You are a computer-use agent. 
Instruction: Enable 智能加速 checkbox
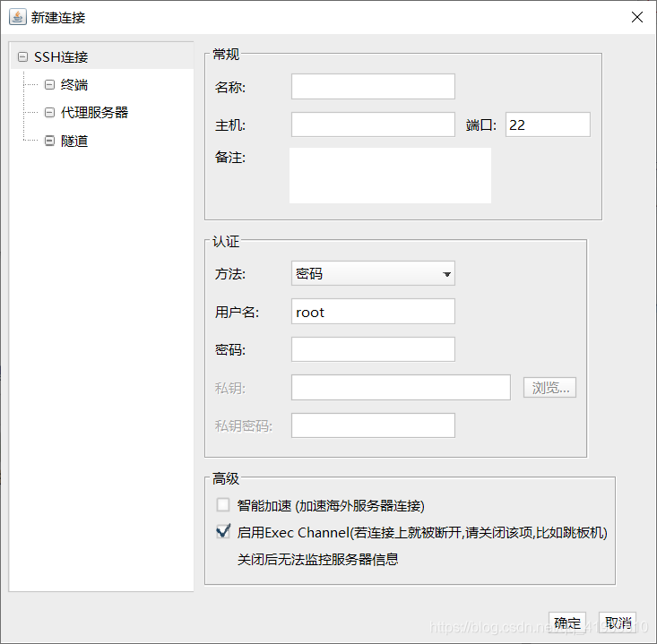pos(223,505)
